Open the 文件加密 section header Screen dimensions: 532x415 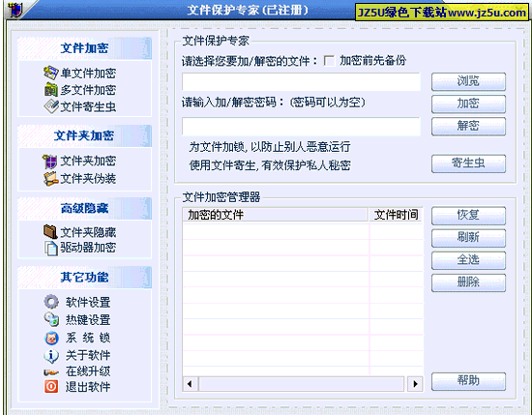(84, 48)
